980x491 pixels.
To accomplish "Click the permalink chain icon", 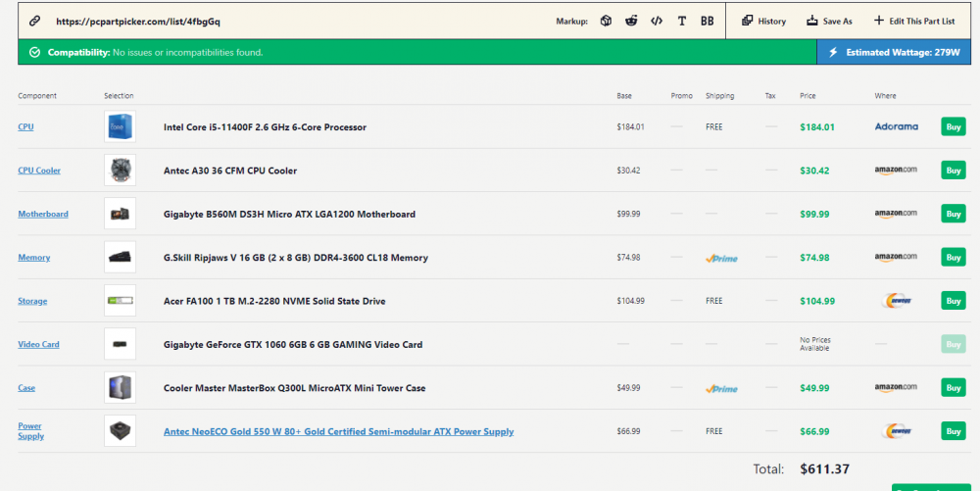I will click(35, 21).
